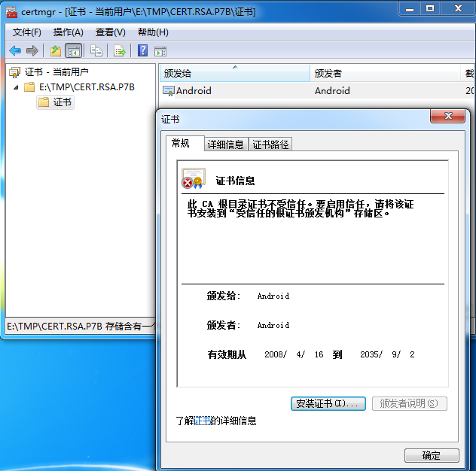This screenshot has width=476, height=471.
Task: Sort by the 颁发给 column header
Action: pyautogui.click(x=235, y=74)
